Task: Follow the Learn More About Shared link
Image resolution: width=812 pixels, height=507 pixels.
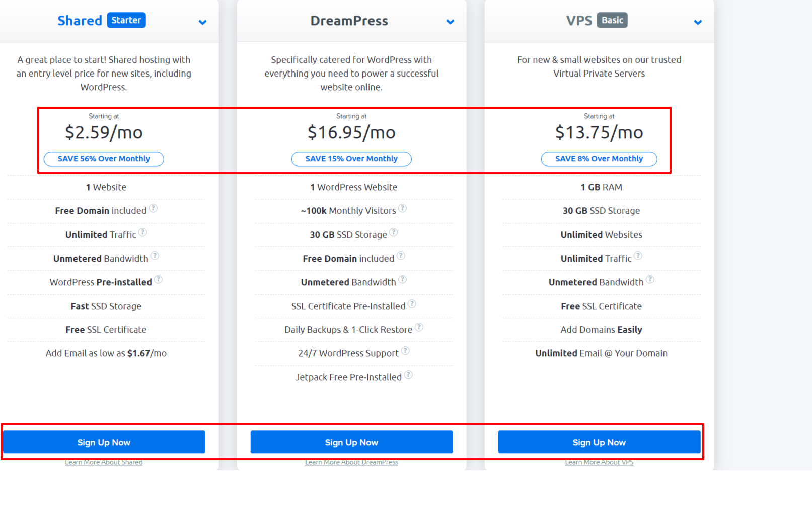Action: 104,462
